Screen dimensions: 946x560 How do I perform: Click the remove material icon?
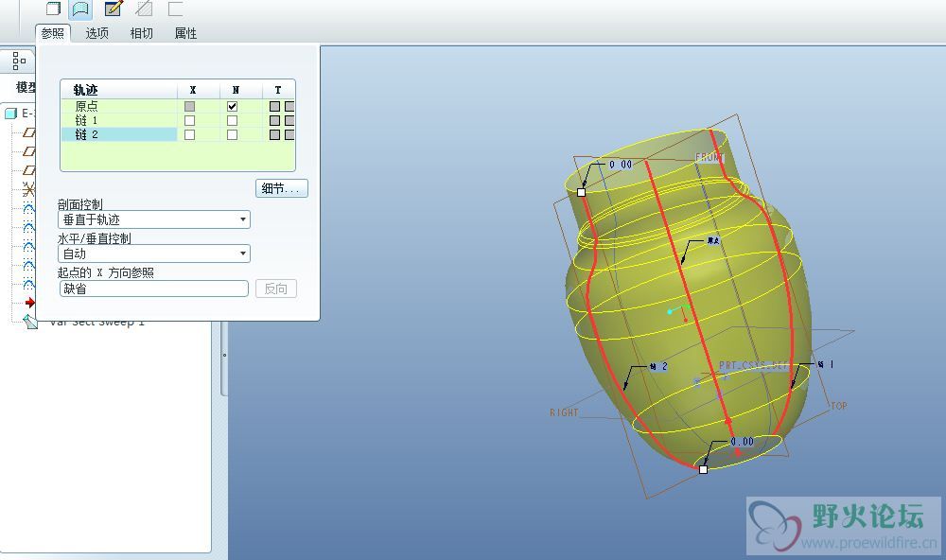pyautogui.click(x=144, y=9)
